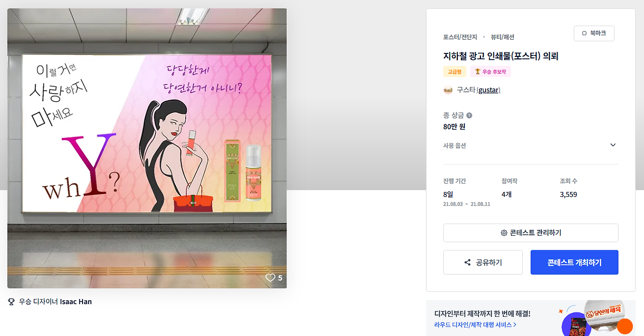Click the 당신의 세육 ad banner image
This screenshot has height=336, width=644.
597,318
